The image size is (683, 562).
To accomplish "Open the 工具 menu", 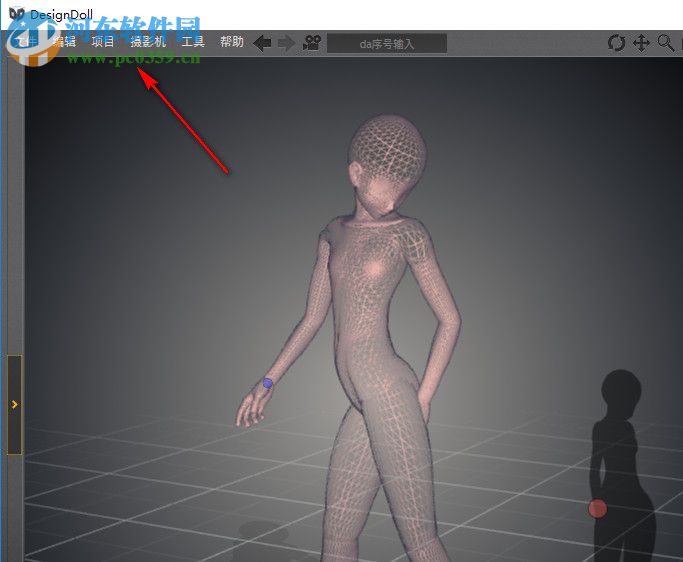I will [x=193, y=42].
